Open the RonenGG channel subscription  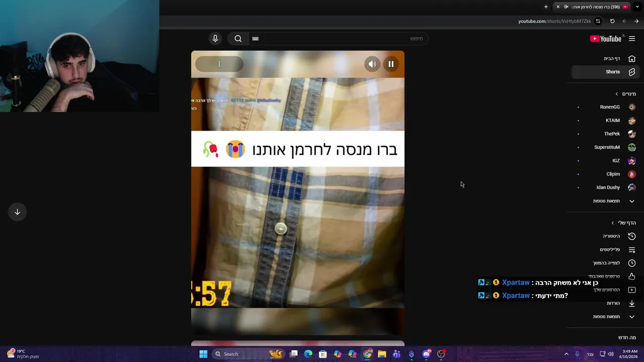[x=605, y=107]
